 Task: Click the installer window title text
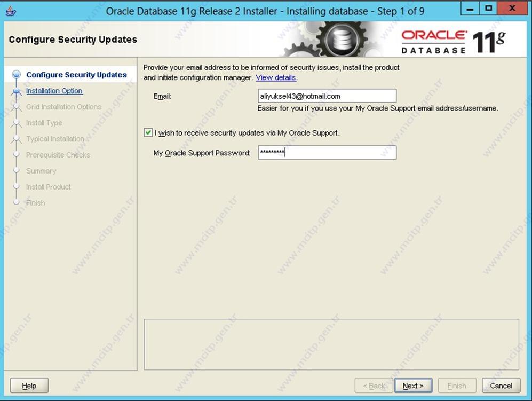coord(265,11)
